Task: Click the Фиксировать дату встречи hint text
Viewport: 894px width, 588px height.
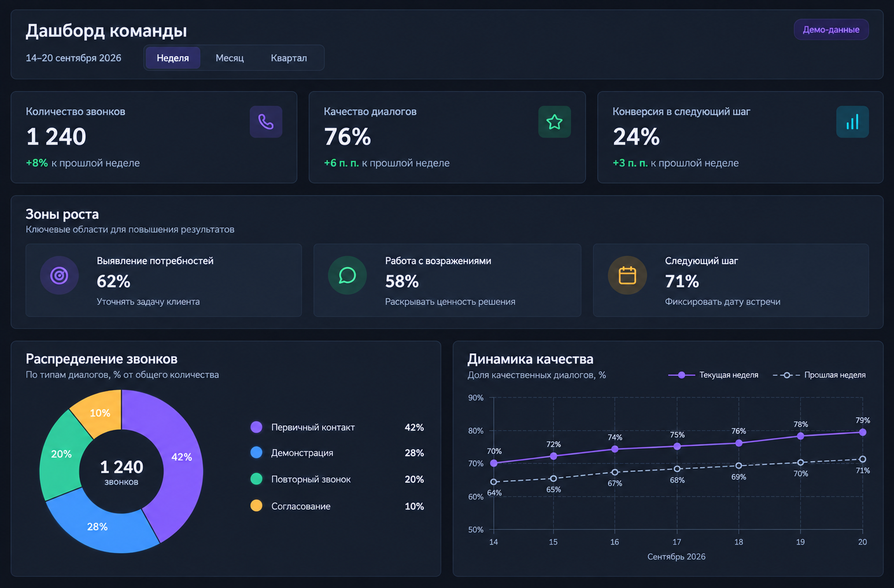Action: (722, 302)
